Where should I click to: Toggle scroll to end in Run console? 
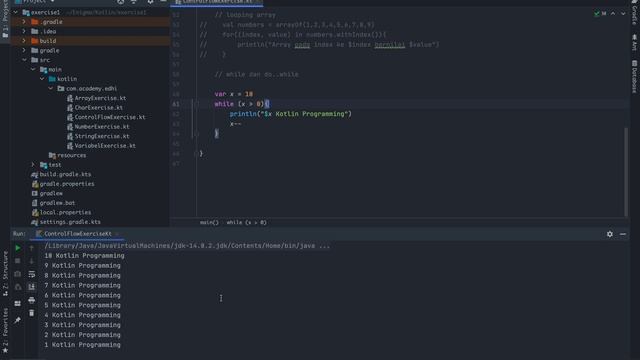(x=31, y=287)
